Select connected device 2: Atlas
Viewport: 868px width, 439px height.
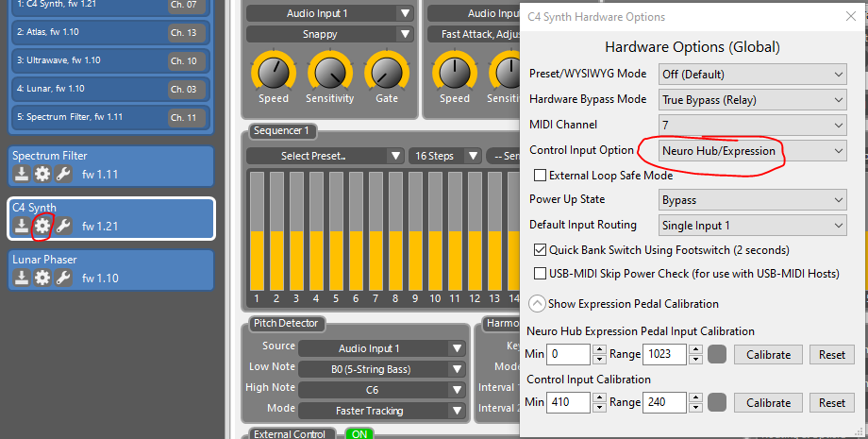point(110,32)
